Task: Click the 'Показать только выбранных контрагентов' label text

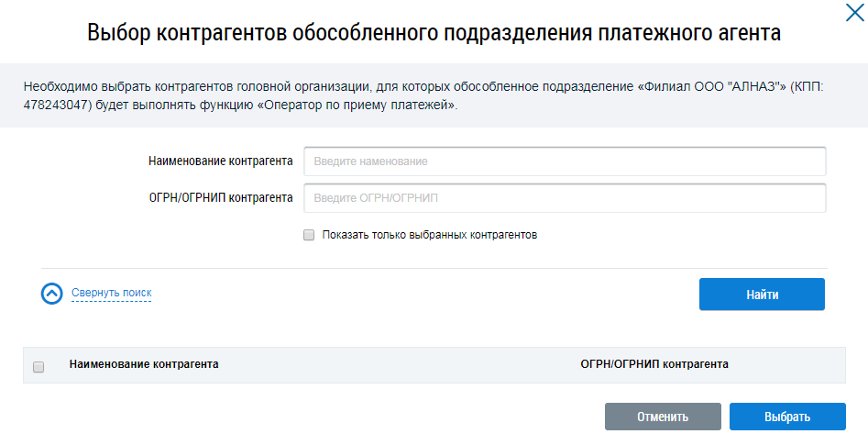Action: (429, 235)
